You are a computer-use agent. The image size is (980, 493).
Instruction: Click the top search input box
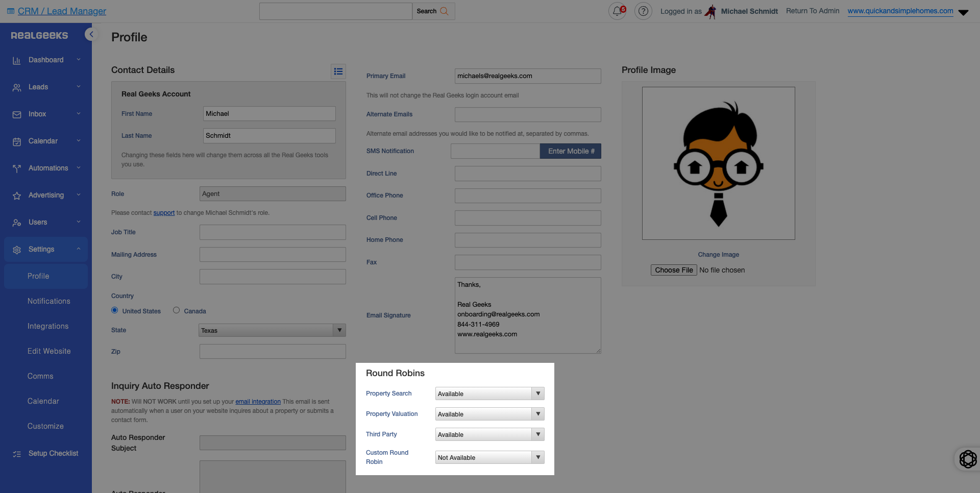point(336,11)
